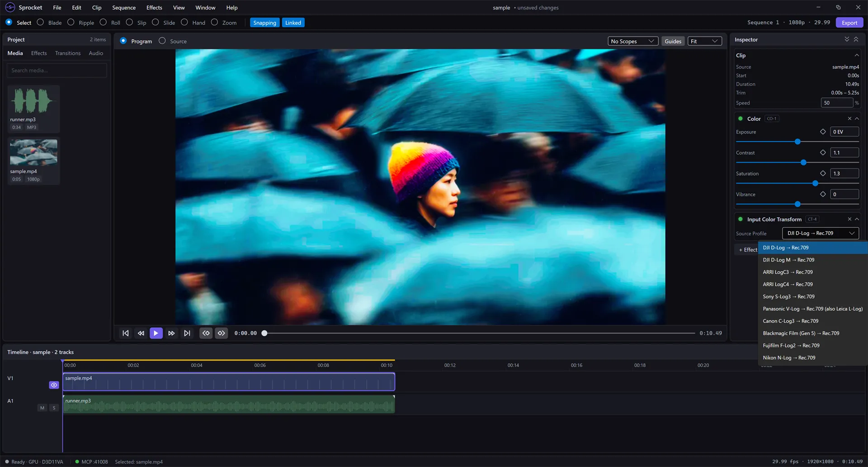Screen dimensions: 868x467
Task: Select the Hand tool
Action: click(x=193, y=22)
